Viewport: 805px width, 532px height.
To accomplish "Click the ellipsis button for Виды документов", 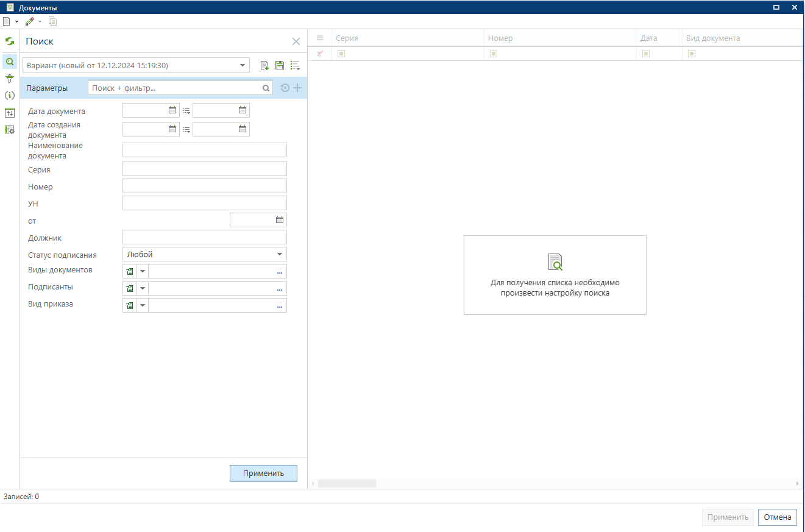I will point(280,272).
